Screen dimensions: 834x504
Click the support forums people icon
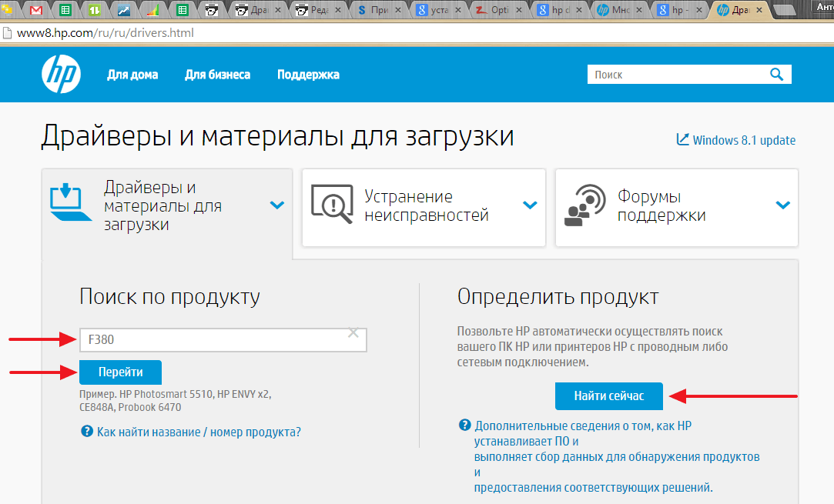(x=584, y=205)
